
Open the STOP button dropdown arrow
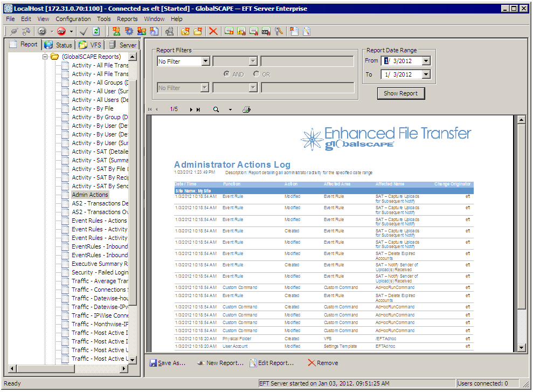tap(71, 31)
